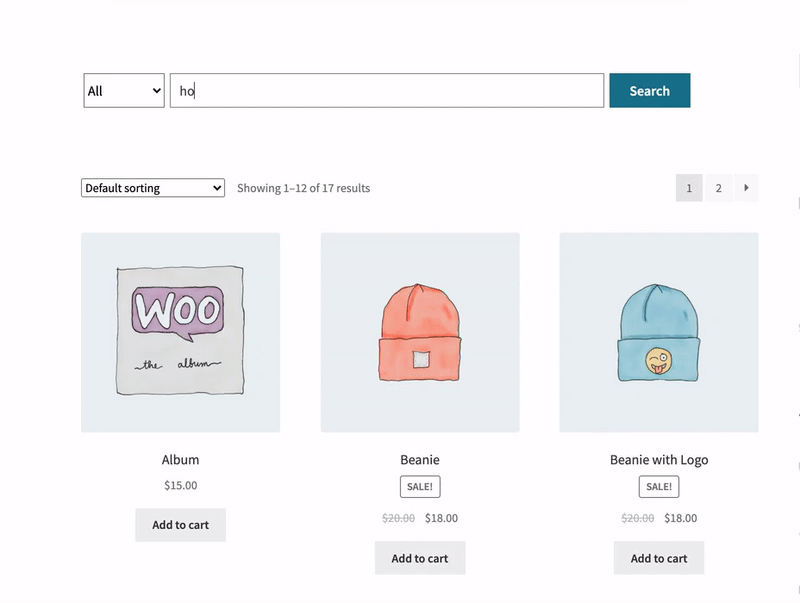Open the Woo Album product image
The width and height of the screenshot is (800, 603).
coord(180,332)
